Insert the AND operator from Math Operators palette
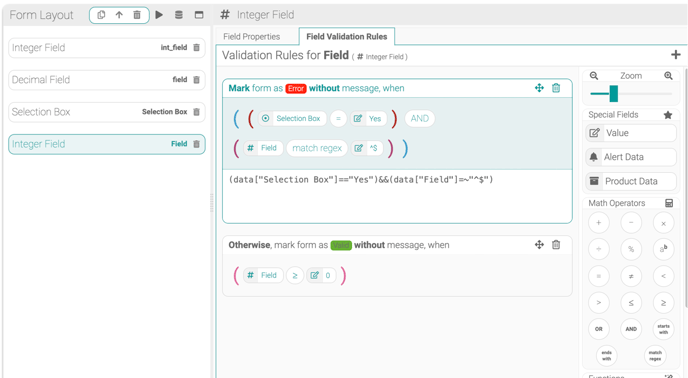 (x=631, y=329)
